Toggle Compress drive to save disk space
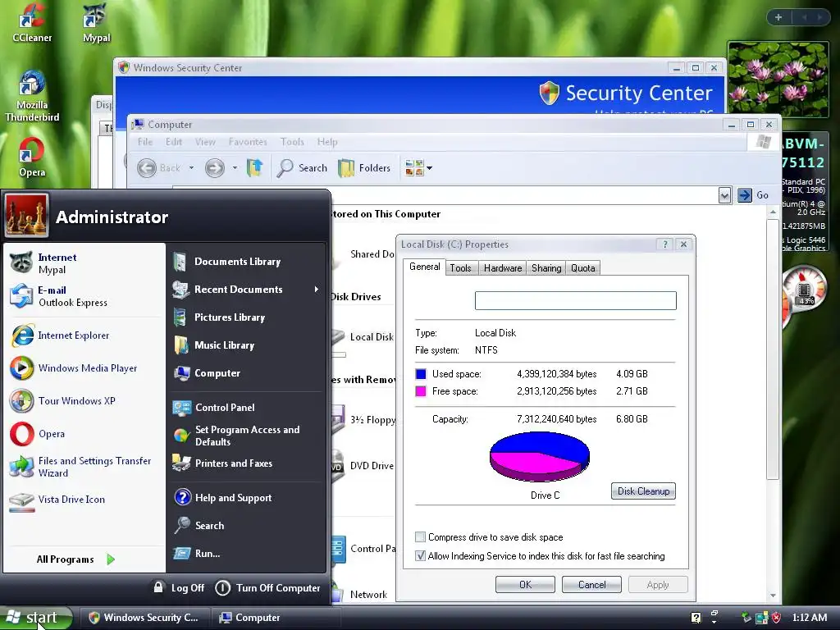 [x=421, y=536]
